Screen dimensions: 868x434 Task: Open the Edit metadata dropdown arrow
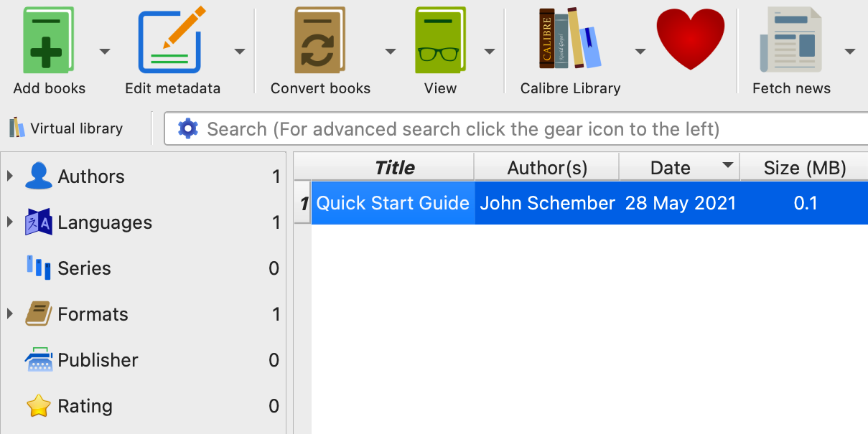point(240,51)
